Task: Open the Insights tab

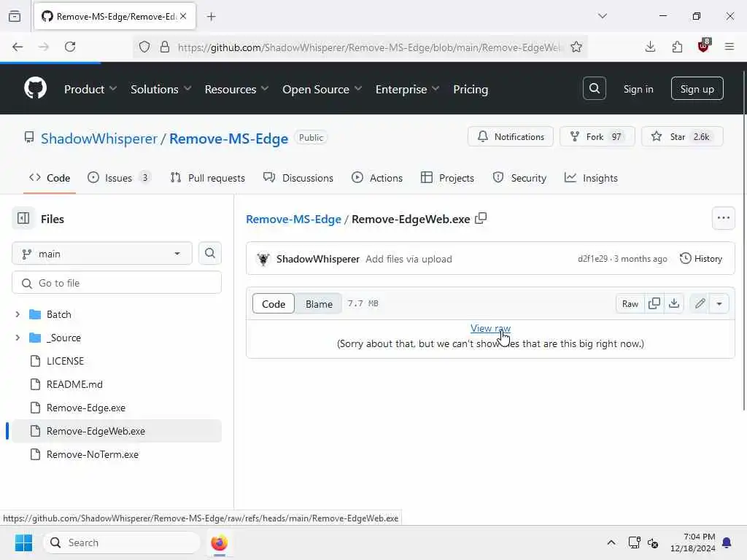Action: [x=591, y=178]
